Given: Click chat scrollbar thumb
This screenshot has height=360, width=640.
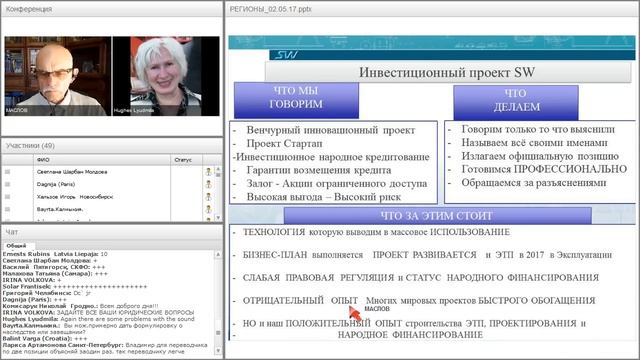Looking at the screenshot, I should point(218,333).
